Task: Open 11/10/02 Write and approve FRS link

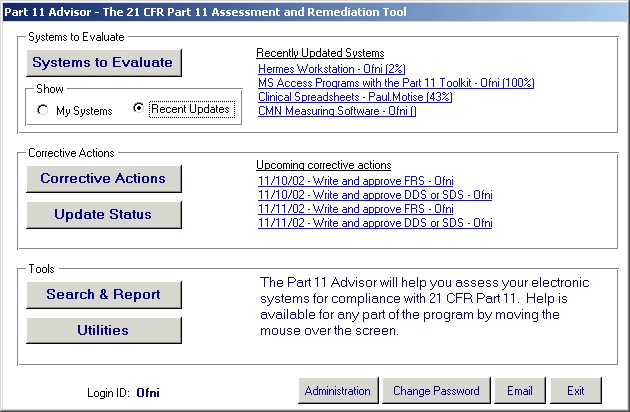Action: pos(356,181)
